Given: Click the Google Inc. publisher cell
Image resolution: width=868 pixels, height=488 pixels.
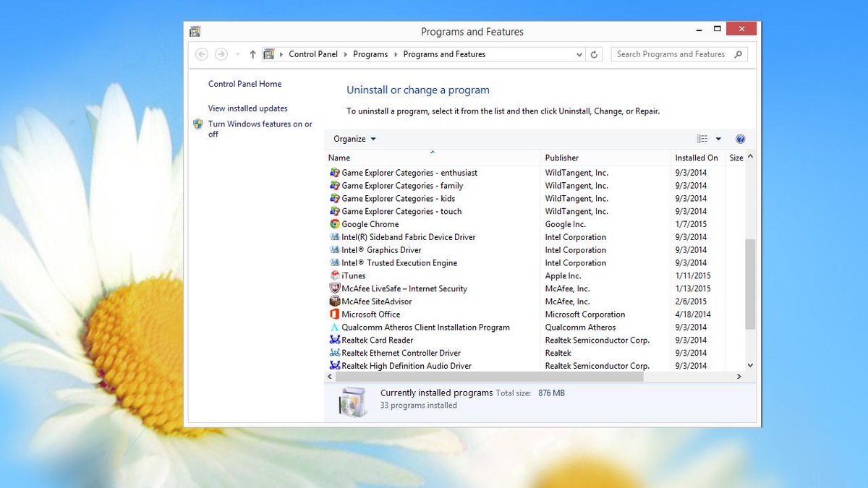Looking at the screenshot, I should point(566,224).
